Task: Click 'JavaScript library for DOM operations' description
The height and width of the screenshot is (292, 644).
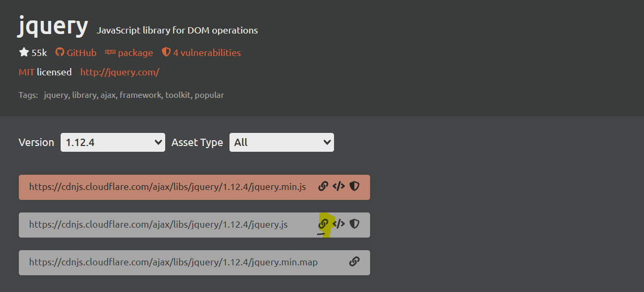Action: point(177,30)
